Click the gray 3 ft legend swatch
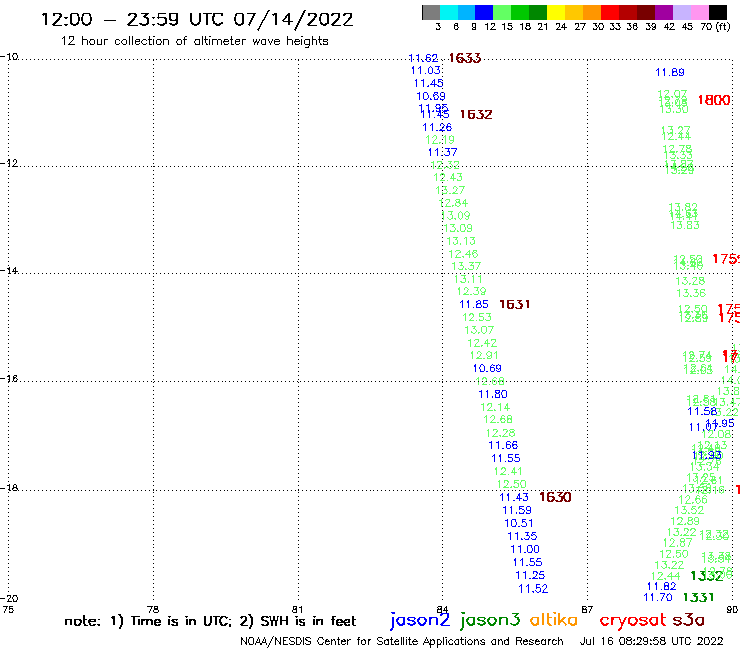The image size is (740, 650). [x=431, y=12]
